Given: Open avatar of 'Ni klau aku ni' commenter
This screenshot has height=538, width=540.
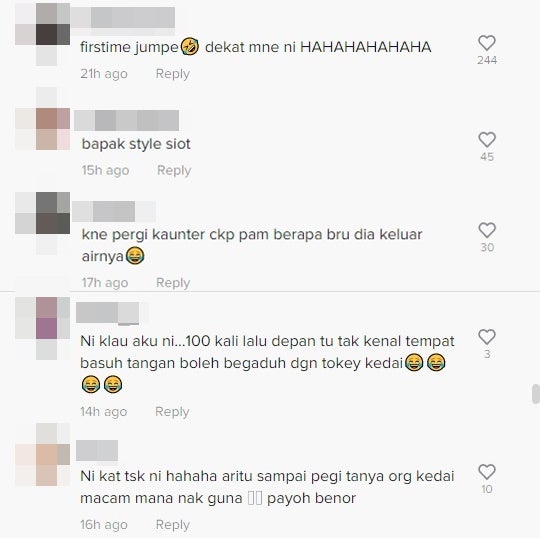Looking at the screenshot, I should [43, 328].
